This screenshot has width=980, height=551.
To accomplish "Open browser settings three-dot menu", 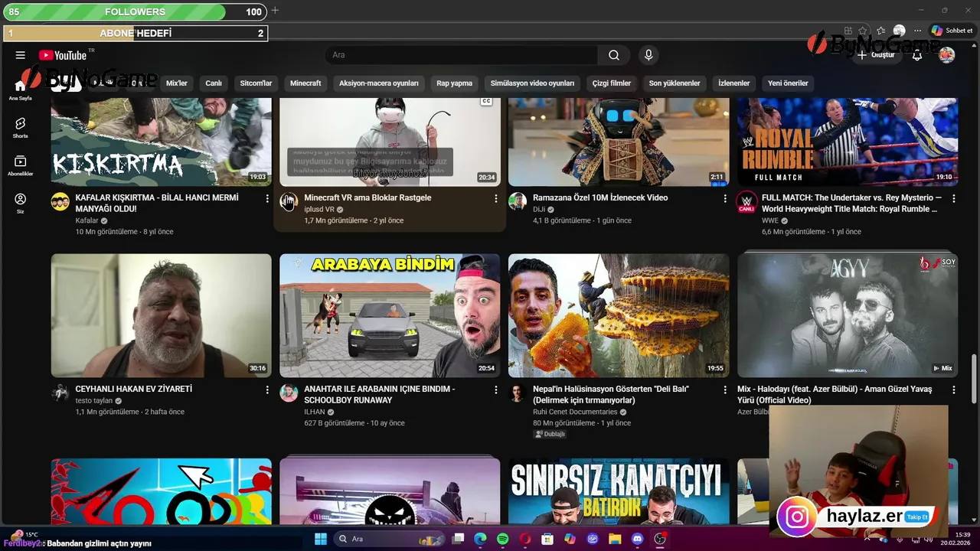I will tap(918, 31).
